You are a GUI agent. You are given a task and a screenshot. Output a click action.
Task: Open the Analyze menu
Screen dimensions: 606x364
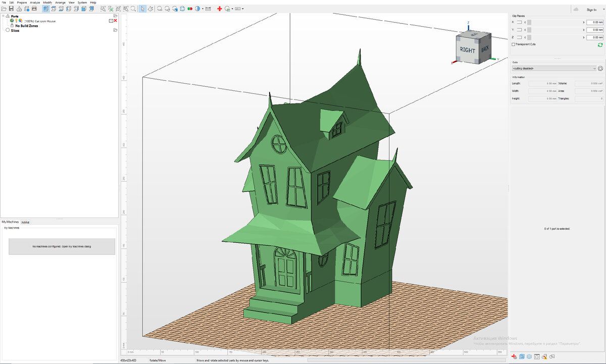pos(35,3)
